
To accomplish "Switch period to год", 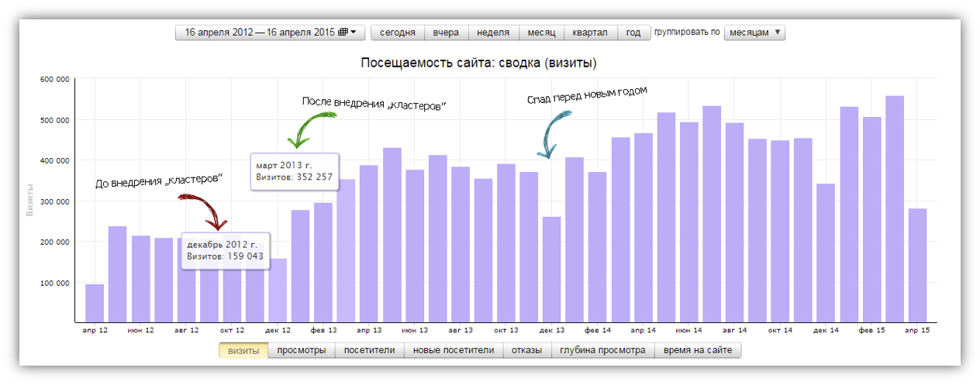I will click(x=633, y=33).
